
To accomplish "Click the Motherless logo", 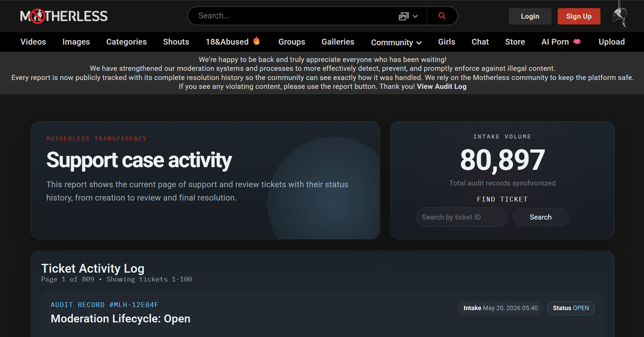I will 64,16.
